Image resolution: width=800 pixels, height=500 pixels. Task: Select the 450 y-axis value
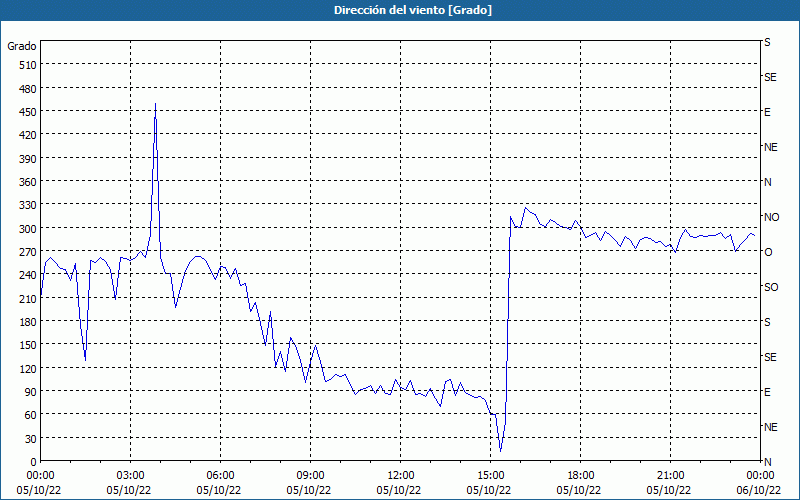pos(29,112)
